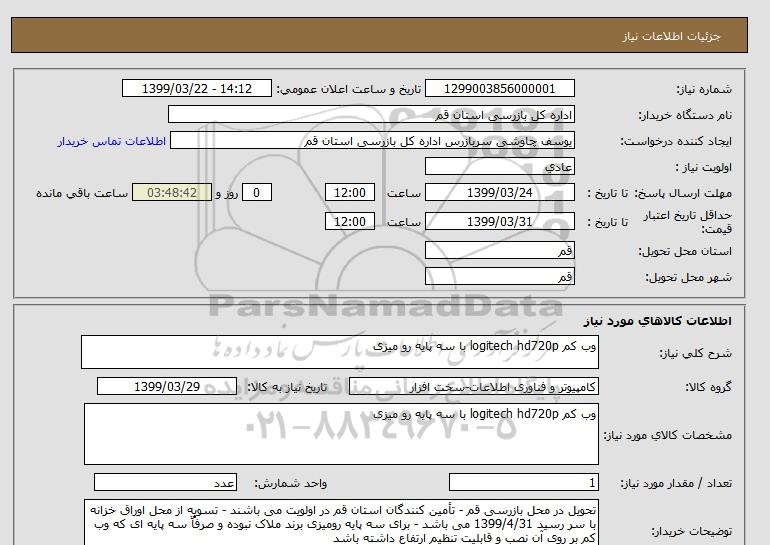Select the request creator field یوسف چاوشی
This screenshot has width=770, height=545.
tap(372, 141)
